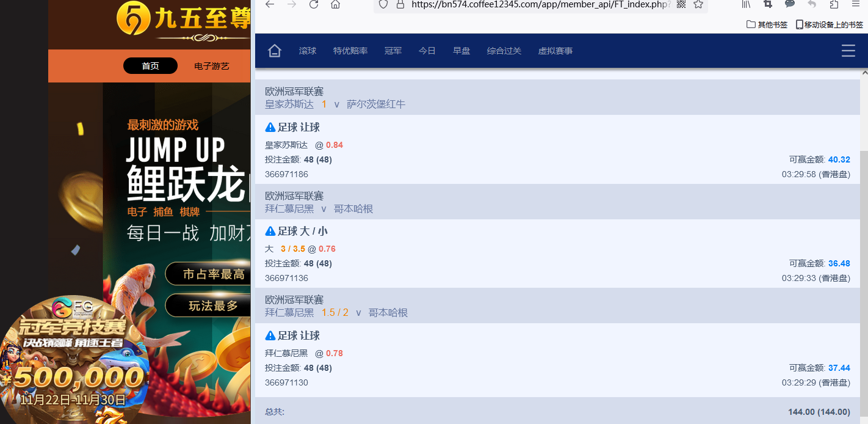Click team name 萨尔茨堡红牛
Screen dimensions: 868x424
pyautogui.click(x=376, y=104)
